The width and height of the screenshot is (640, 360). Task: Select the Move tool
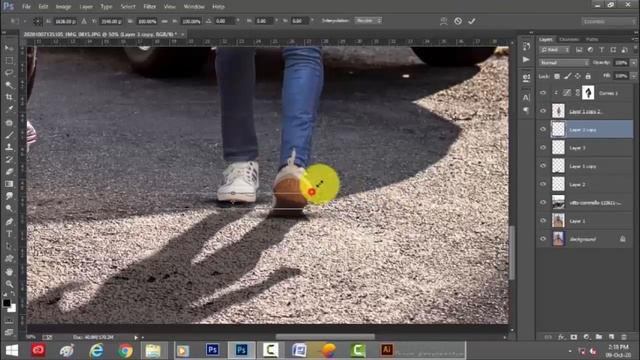click(9, 48)
